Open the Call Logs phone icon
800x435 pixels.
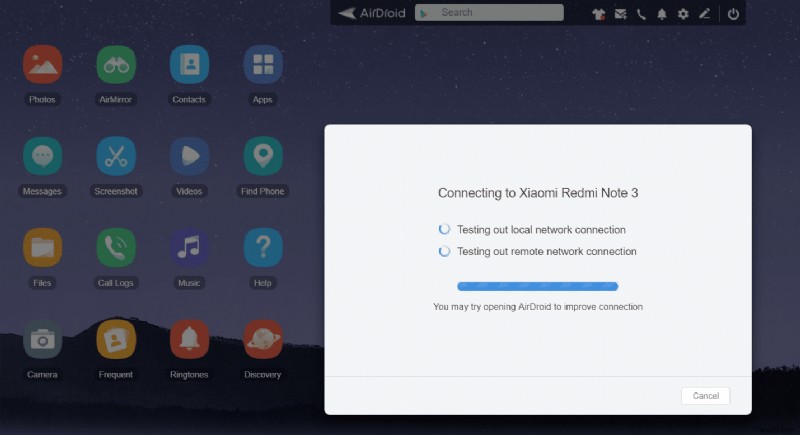point(116,248)
